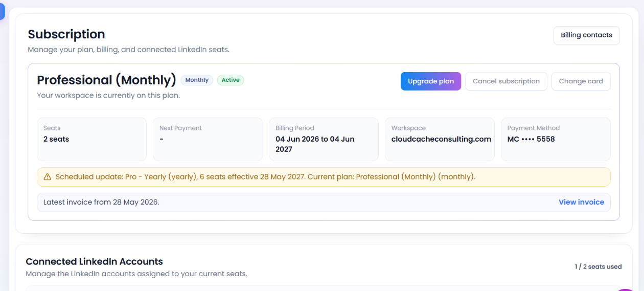Open the Billing contacts dialog
This screenshot has width=644, height=291.
(x=586, y=35)
